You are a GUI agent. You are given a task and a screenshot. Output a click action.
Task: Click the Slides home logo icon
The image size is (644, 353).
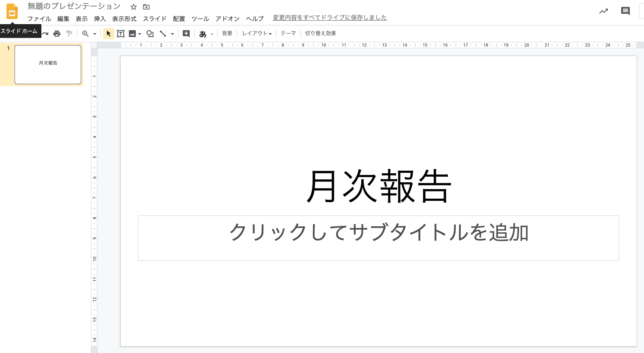12,12
